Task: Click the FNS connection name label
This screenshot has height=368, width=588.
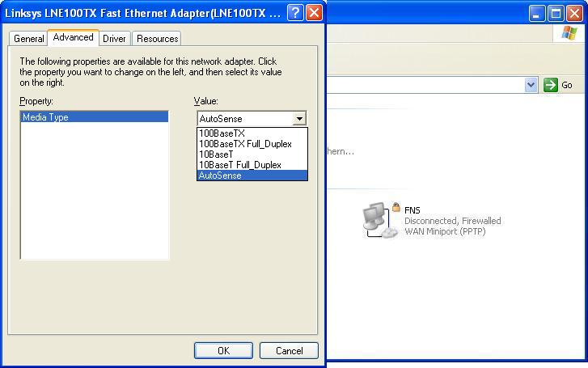Action: [412, 210]
